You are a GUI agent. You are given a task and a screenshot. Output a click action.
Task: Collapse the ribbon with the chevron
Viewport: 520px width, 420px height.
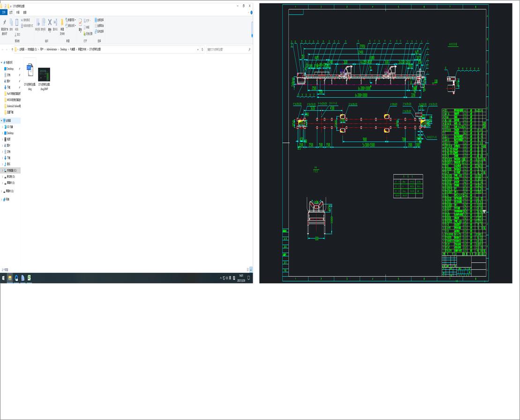click(248, 13)
